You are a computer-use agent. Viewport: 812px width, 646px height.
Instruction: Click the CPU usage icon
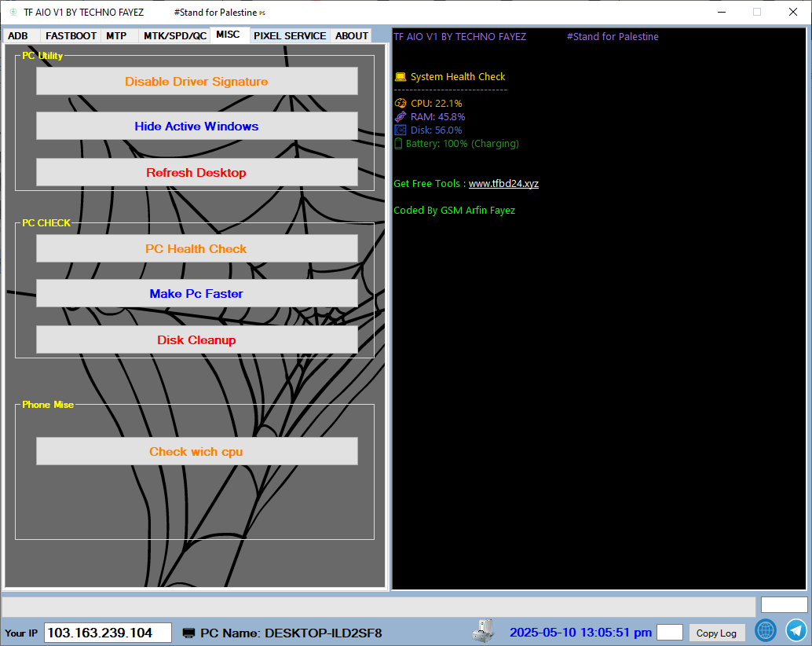point(401,104)
